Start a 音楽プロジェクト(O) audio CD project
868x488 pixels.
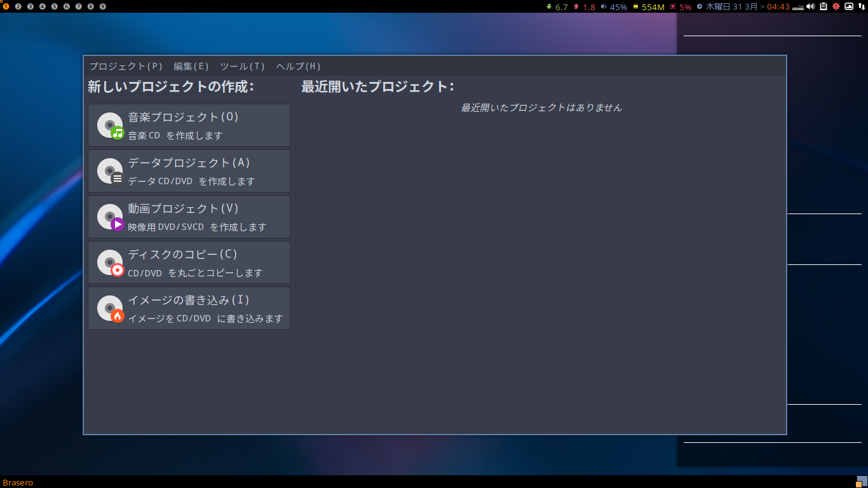tap(189, 125)
